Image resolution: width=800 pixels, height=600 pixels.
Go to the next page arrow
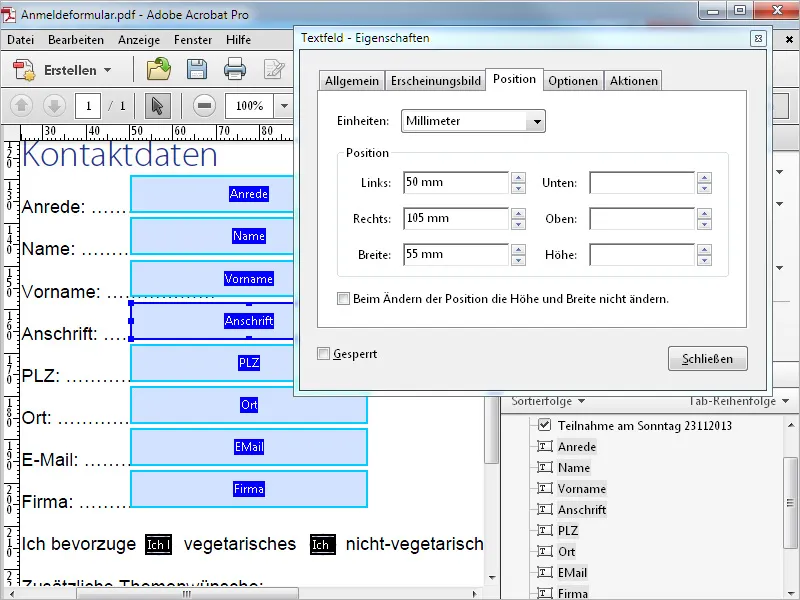tap(54, 106)
